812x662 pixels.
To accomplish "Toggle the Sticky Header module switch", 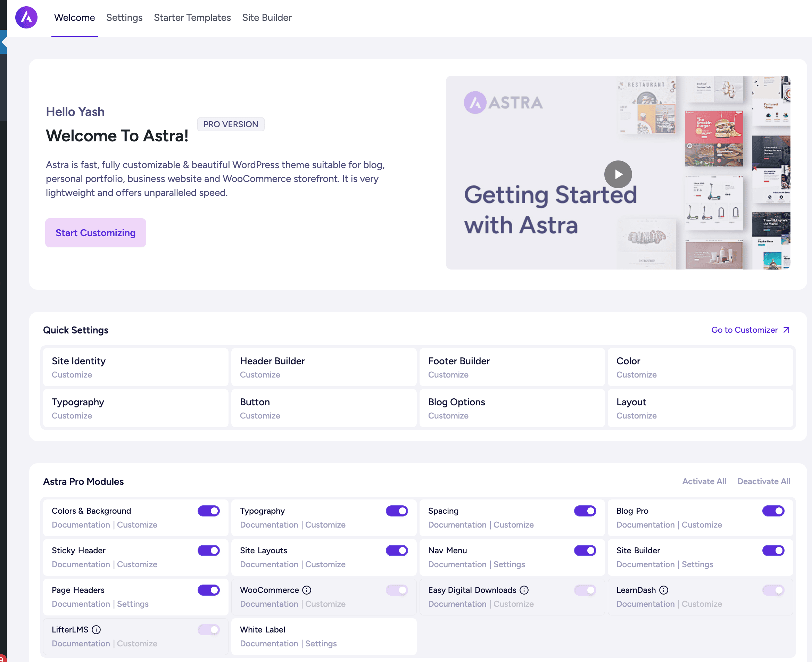I will point(208,550).
